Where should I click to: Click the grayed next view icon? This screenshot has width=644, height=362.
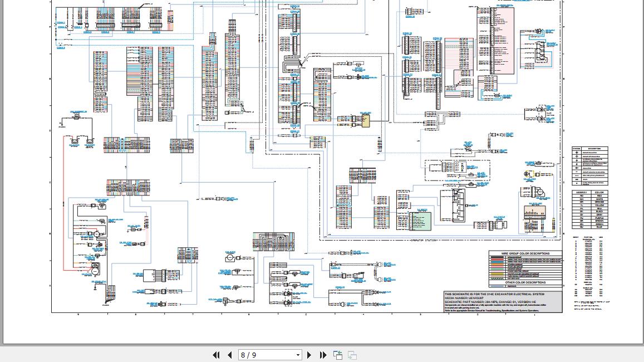[x=352, y=355]
